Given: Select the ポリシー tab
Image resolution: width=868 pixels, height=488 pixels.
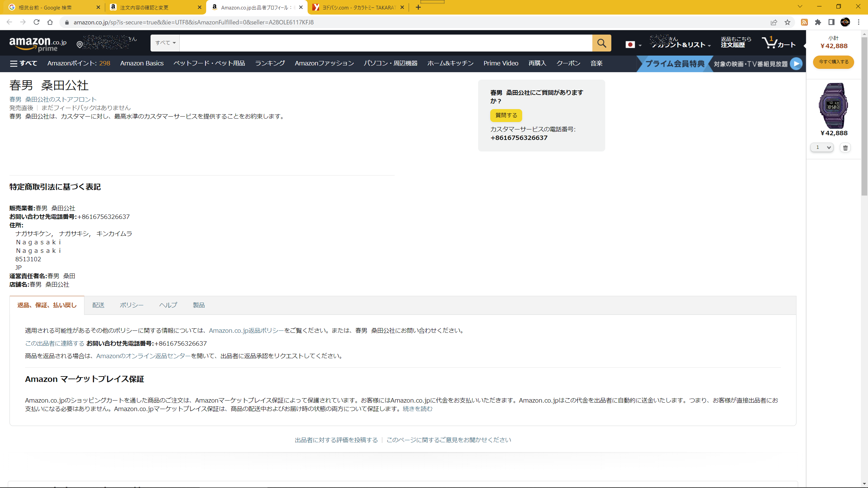Looking at the screenshot, I should click(x=132, y=305).
